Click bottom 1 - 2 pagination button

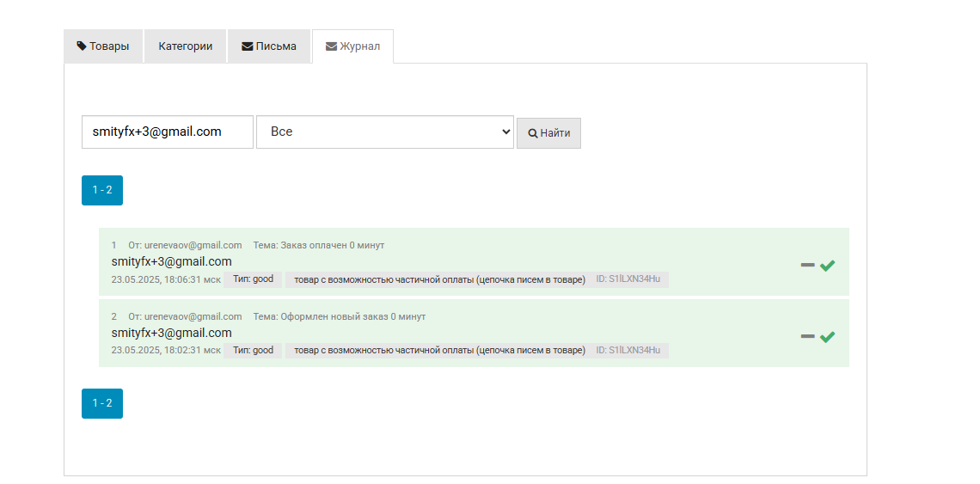[102, 403]
